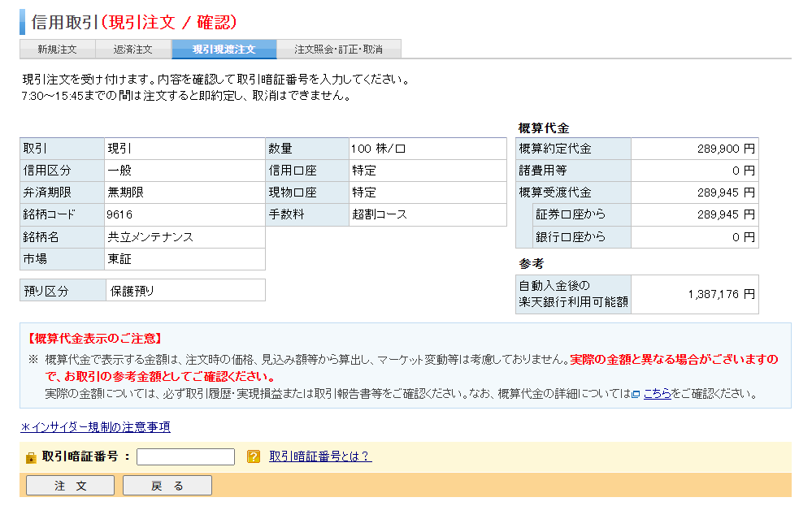Click the 楽天銀行利用可能額 amount 1,387,176 円

(720, 294)
